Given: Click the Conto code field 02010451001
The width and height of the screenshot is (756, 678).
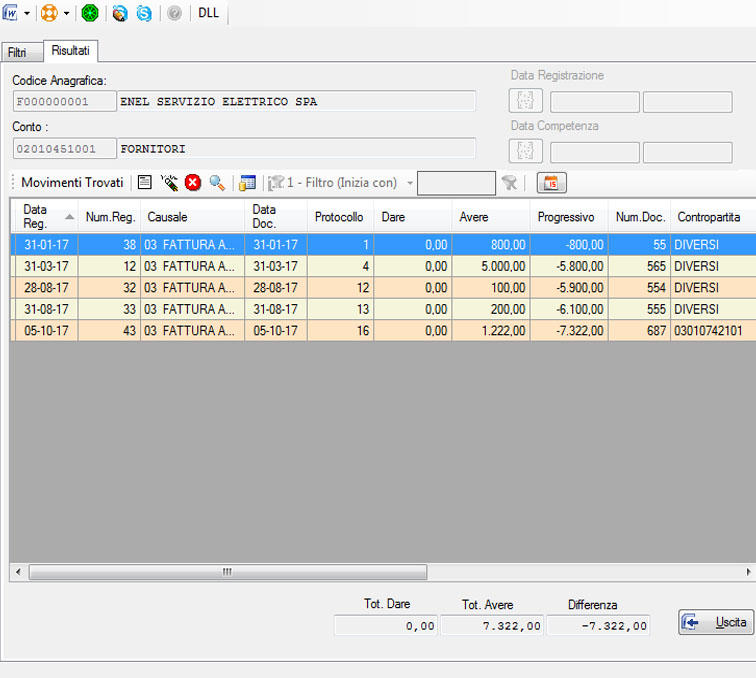Looking at the screenshot, I should coord(65,149).
